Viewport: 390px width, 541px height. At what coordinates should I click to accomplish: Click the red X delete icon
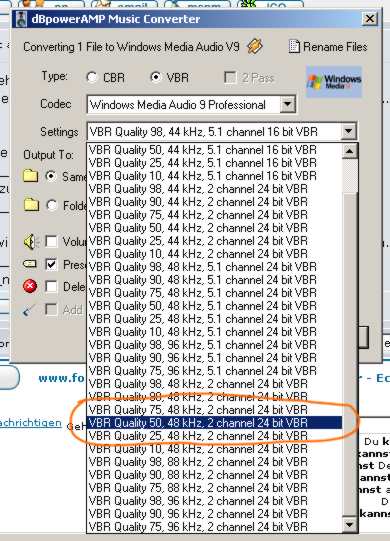[30, 286]
